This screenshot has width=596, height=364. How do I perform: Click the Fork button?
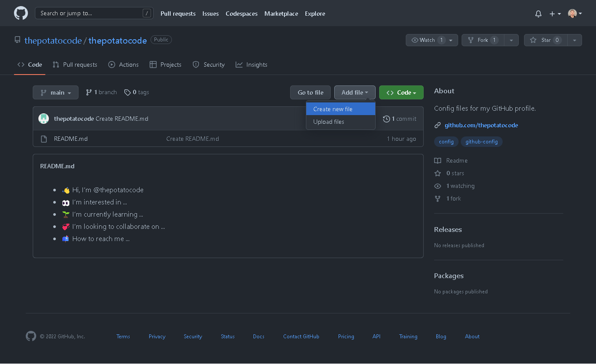click(x=483, y=40)
